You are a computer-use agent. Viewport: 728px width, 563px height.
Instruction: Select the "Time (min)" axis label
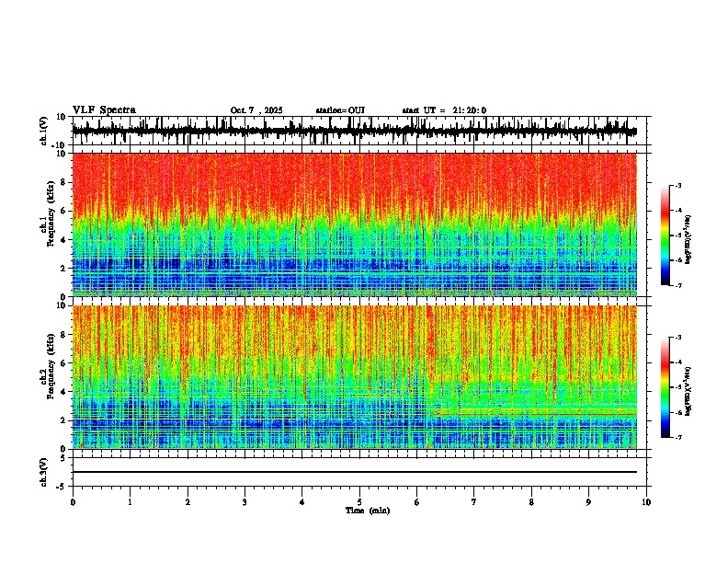coord(368,511)
